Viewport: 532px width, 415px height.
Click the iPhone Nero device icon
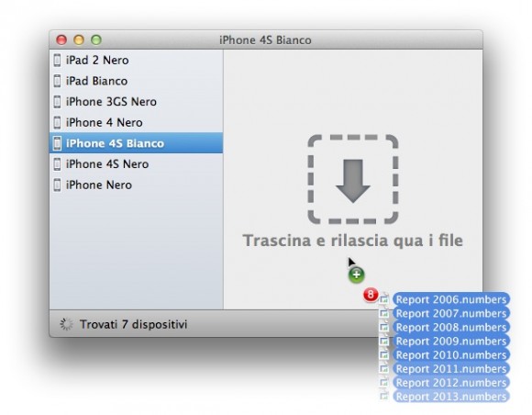(x=58, y=185)
